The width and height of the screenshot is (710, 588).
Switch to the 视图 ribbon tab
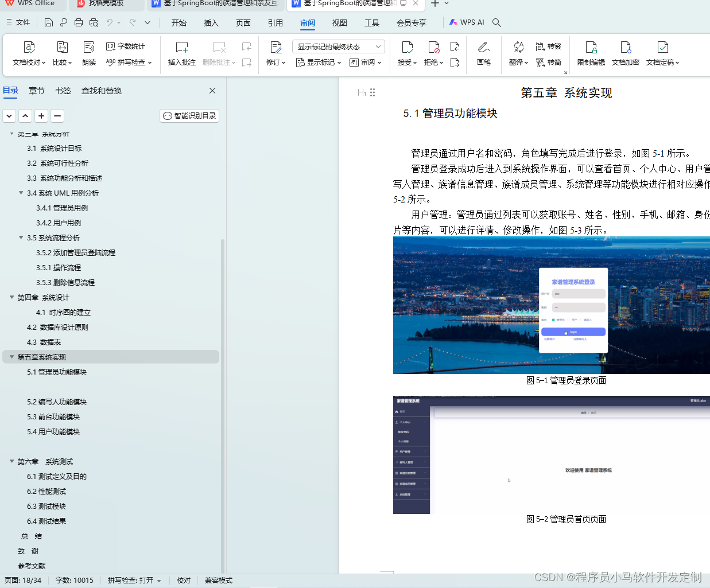[x=339, y=22]
